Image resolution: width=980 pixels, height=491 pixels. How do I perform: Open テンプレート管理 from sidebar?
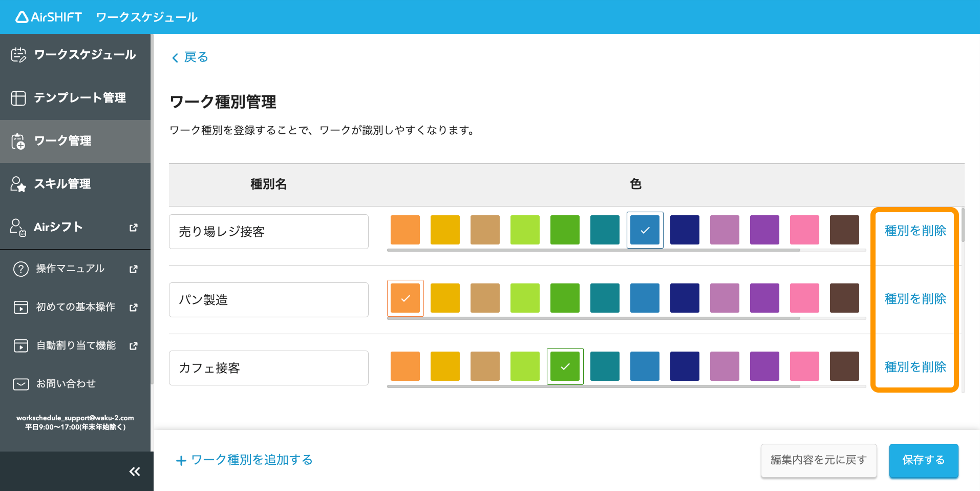[75, 98]
